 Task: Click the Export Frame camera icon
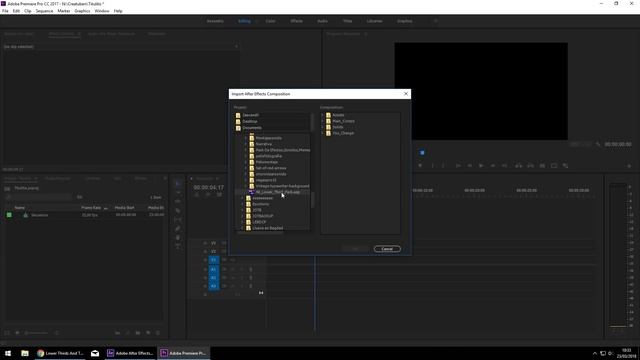coord(542,166)
